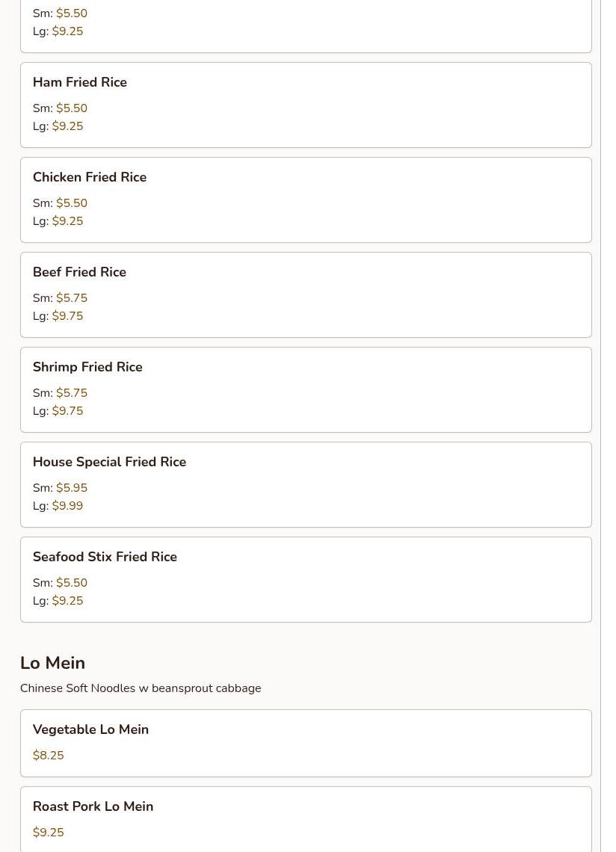The width and height of the screenshot is (616, 852).
Task: Open the House Special Fried Rice item
Action: 109,462
